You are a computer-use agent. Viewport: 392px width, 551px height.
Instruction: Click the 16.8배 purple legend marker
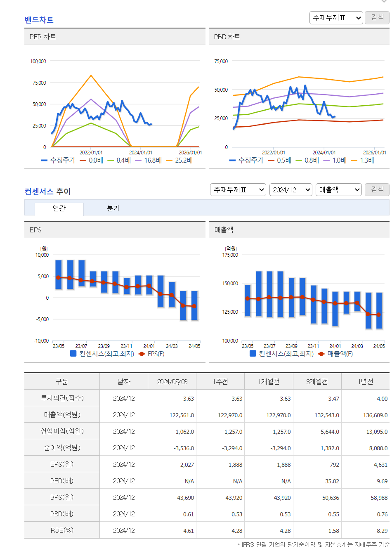tap(138, 160)
